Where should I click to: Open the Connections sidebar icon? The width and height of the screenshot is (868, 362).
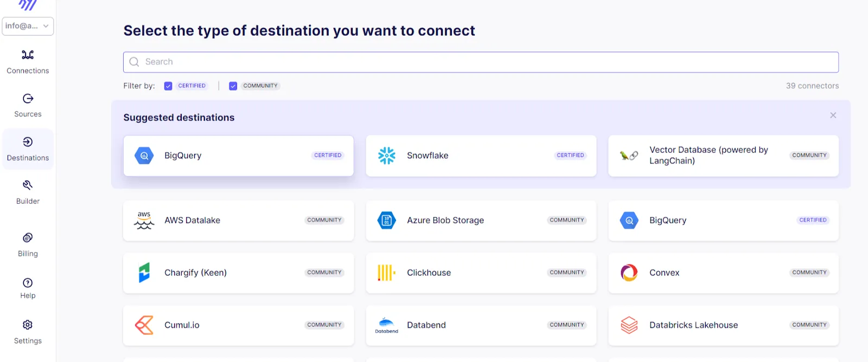[28, 55]
